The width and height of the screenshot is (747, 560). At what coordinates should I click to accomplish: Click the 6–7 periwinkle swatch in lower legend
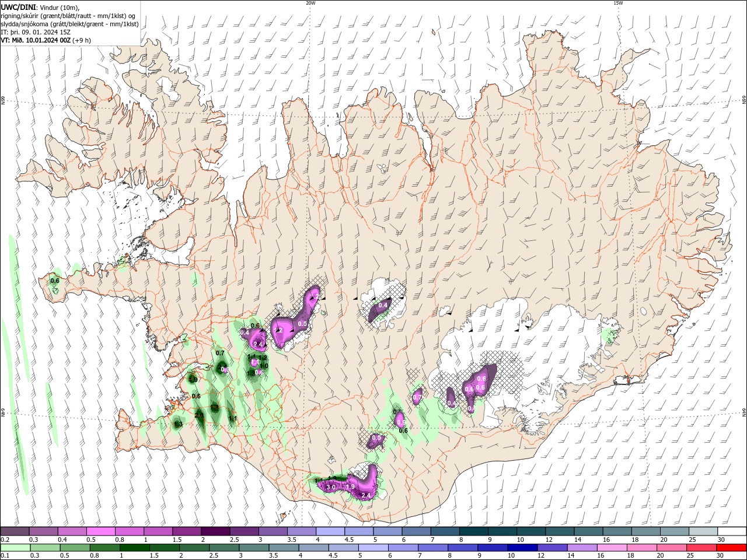403,548
